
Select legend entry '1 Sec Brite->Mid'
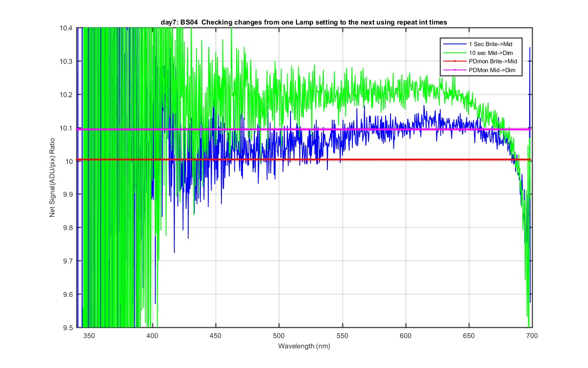pyautogui.click(x=490, y=44)
